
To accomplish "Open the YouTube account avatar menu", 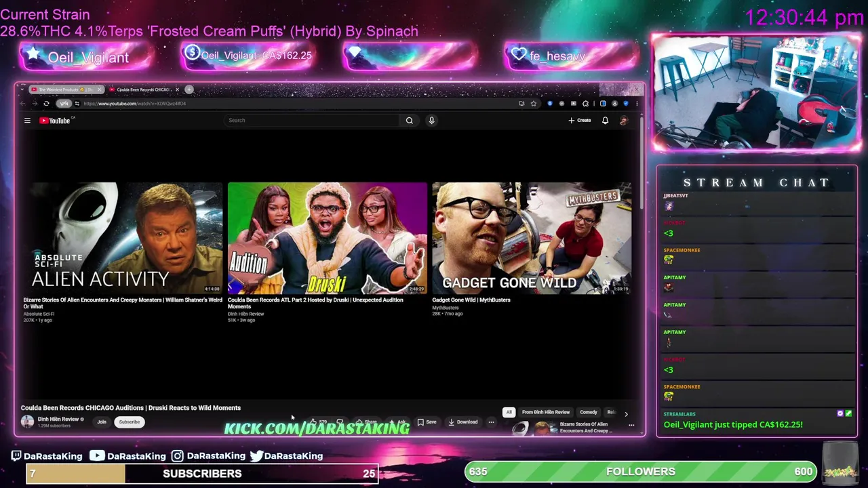I will coord(624,121).
